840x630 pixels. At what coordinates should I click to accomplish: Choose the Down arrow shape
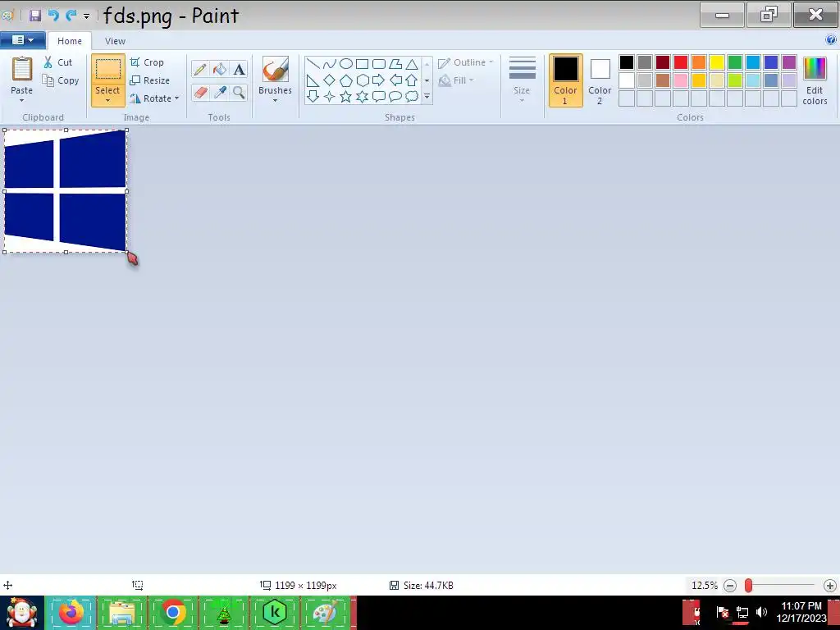[313, 97]
